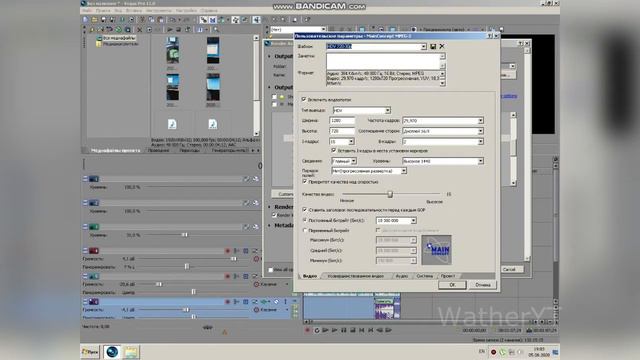Screen dimensions: 640x360
Task: Click the second audio file icon in media bin
Action: (213, 124)
